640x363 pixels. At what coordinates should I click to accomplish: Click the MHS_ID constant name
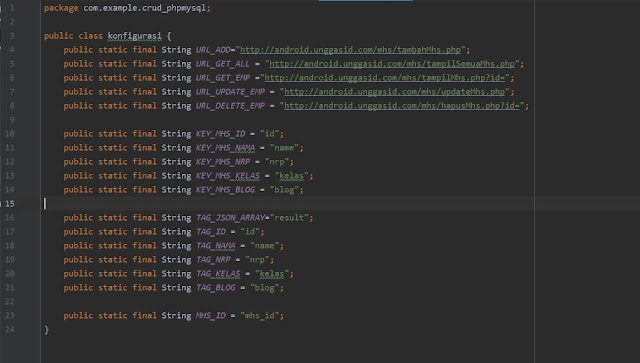(x=211, y=315)
